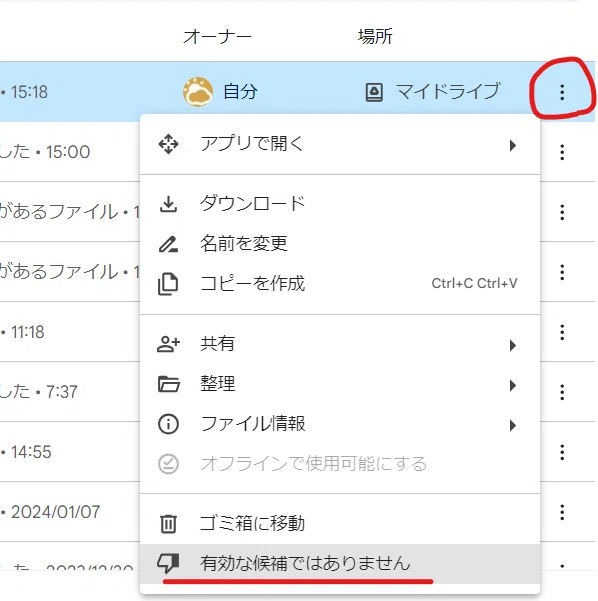Click the share person-plus icon
The image size is (598, 601).
[x=168, y=344]
